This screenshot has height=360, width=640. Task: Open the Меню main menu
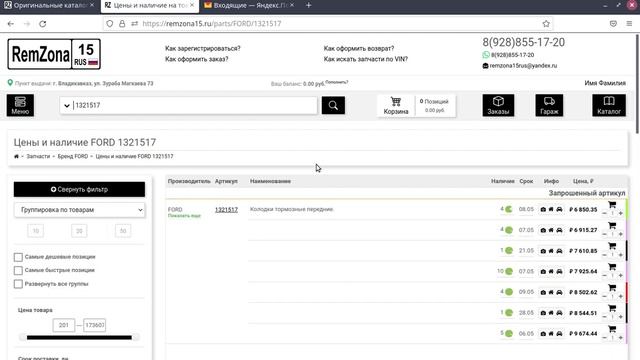click(x=20, y=105)
